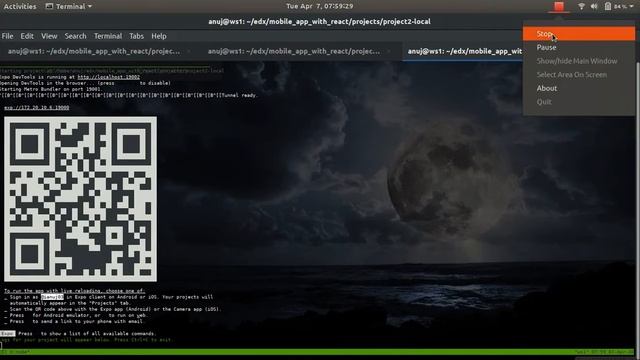Image resolution: width=640 pixels, height=360 pixels.
Task: Select Show/hide Main Window entry
Action: click(x=579, y=61)
